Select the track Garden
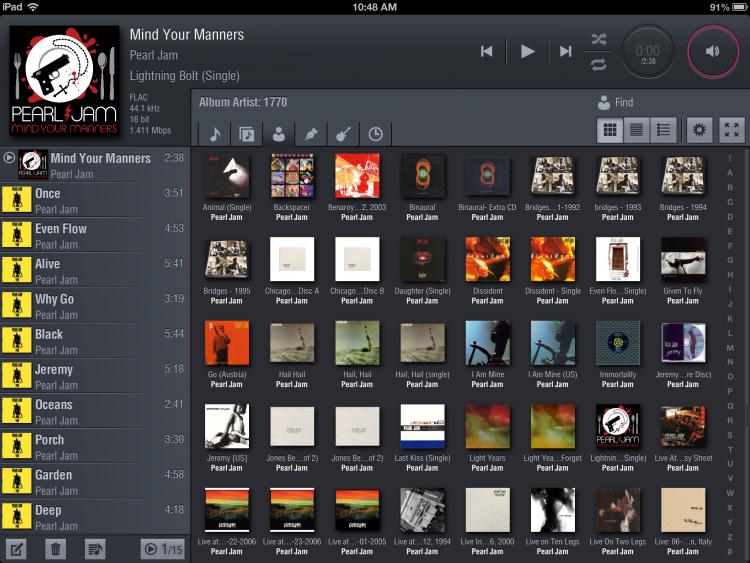The height and width of the screenshot is (563, 750). [95, 482]
